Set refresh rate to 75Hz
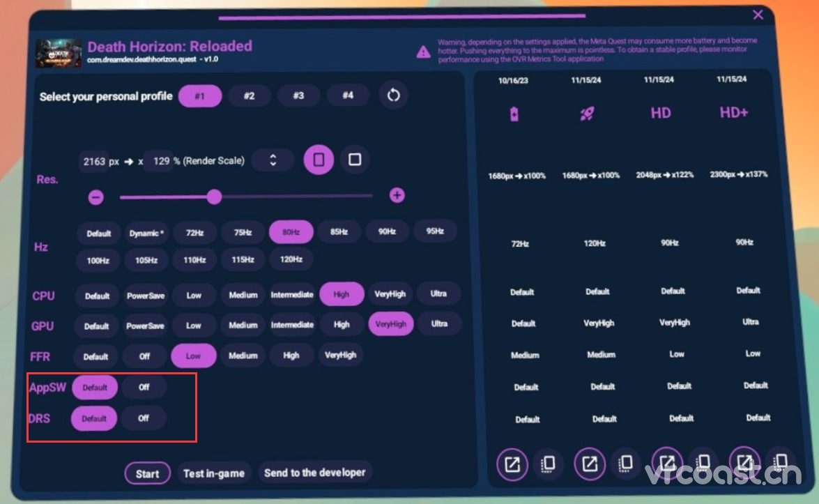Viewport: 819px width, 504px height. click(243, 232)
